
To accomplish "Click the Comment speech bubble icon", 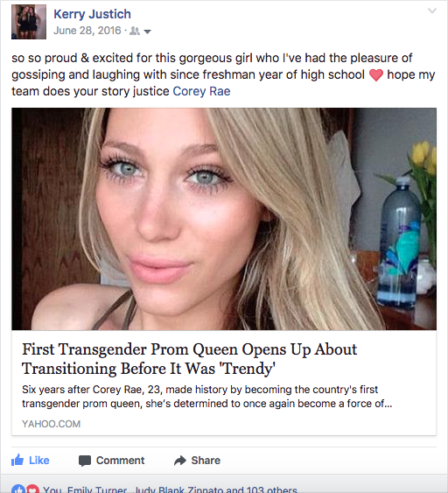I will [x=85, y=461].
